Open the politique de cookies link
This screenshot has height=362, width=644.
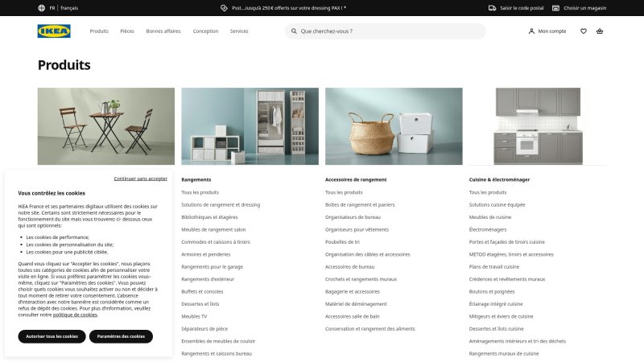point(75,315)
